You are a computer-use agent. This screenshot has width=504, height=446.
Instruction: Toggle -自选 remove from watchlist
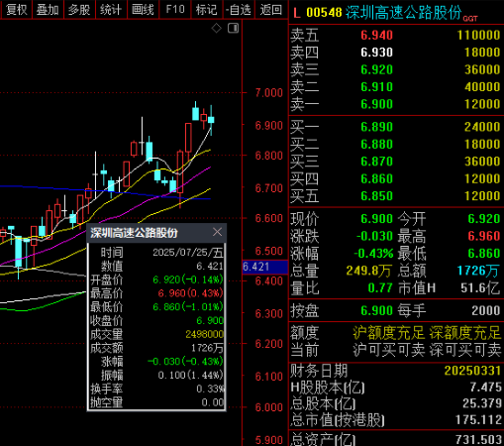239,9
